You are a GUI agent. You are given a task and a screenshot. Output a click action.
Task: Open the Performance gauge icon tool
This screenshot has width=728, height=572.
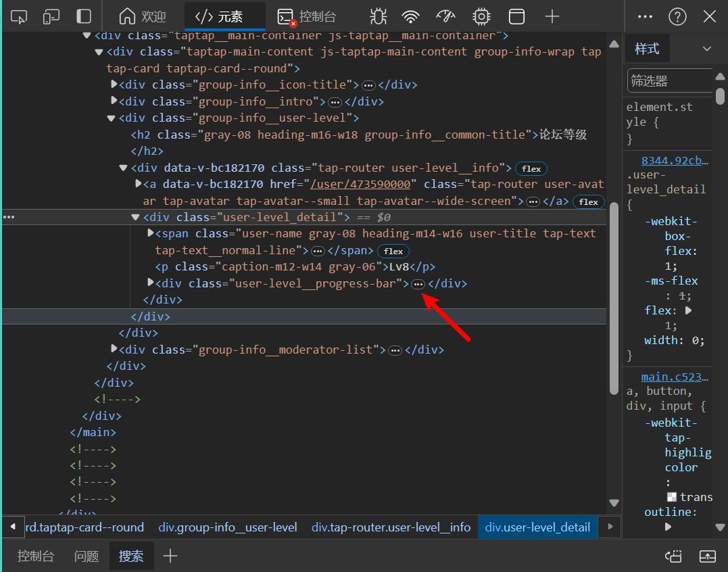point(445,17)
